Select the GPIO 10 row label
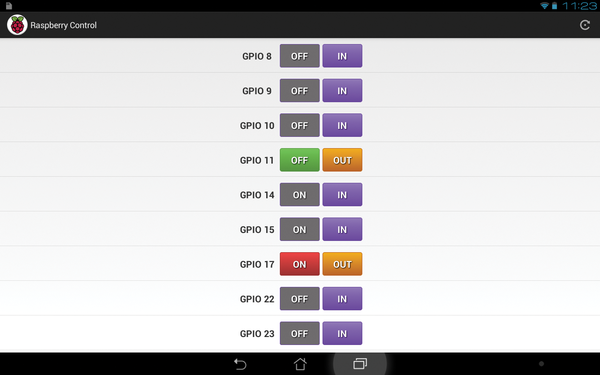600x375 pixels. [257, 126]
